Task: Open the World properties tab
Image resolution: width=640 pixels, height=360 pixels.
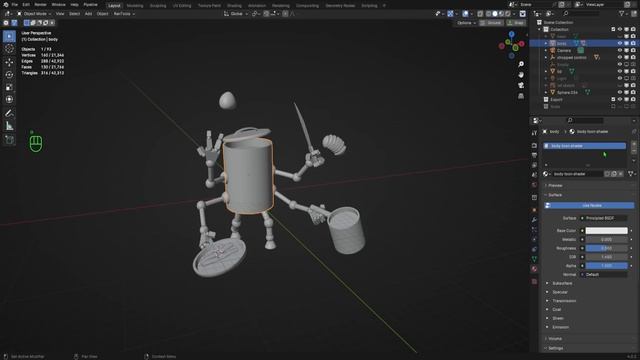Action: coord(534,185)
